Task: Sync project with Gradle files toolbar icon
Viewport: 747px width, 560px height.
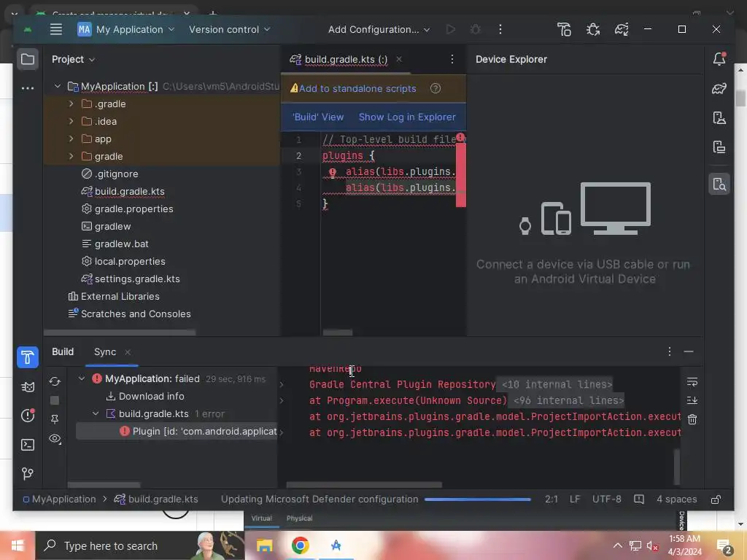Action: click(x=622, y=29)
